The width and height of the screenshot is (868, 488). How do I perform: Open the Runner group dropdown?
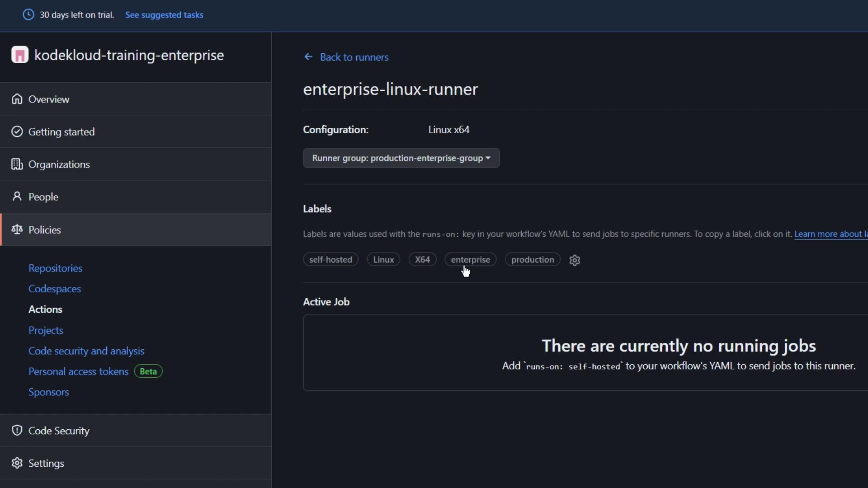[x=401, y=158]
